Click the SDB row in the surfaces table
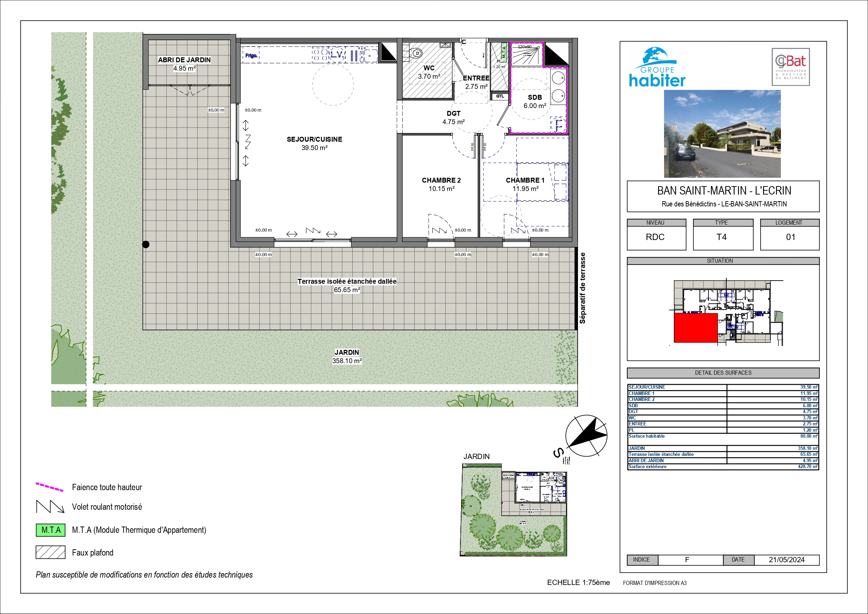The width and height of the screenshot is (868, 614). point(723,405)
